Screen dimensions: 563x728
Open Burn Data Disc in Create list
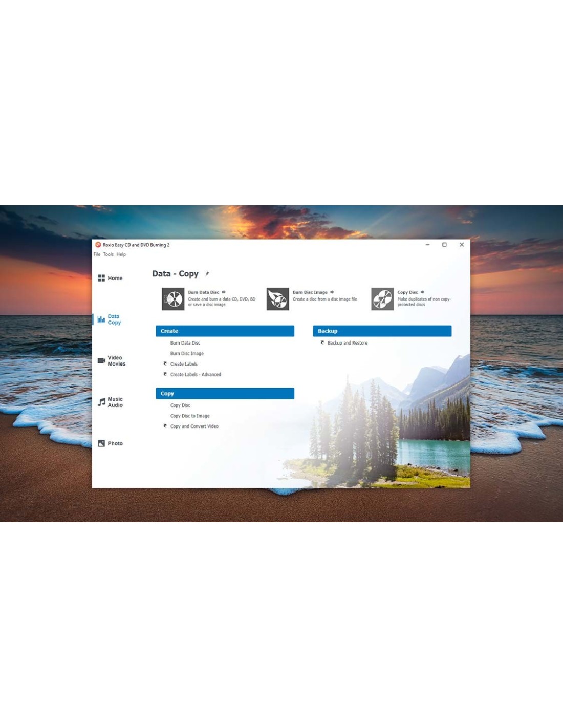click(185, 343)
